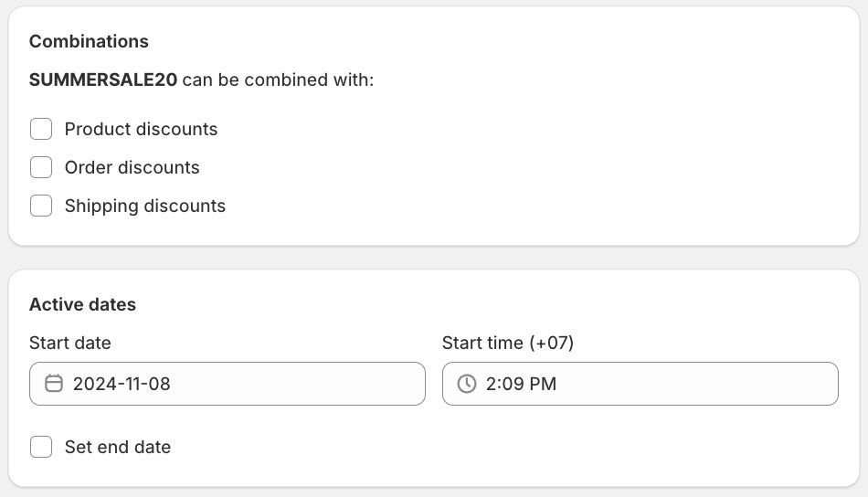Image resolution: width=868 pixels, height=497 pixels.
Task: Click the Combinations section heading
Action: pyautogui.click(x=89, y=41)
